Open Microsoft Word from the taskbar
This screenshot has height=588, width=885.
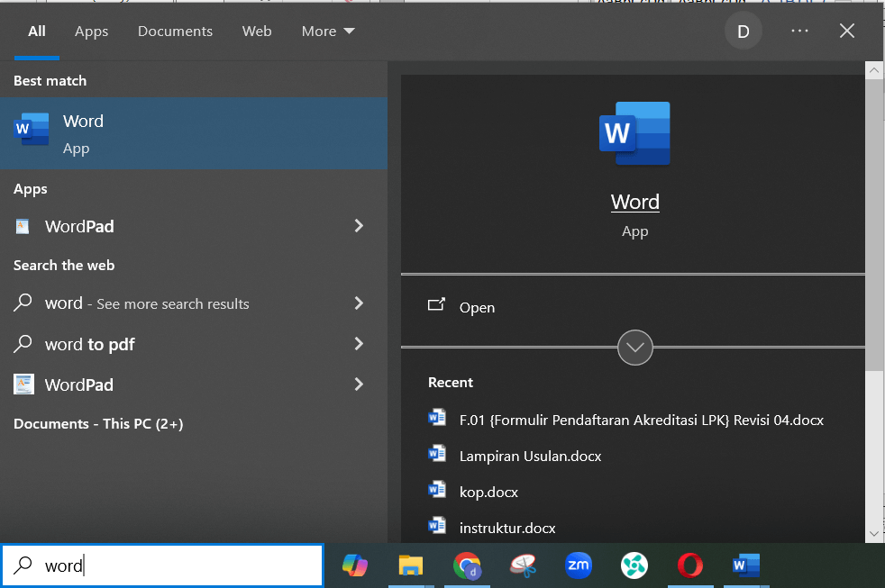745,566
